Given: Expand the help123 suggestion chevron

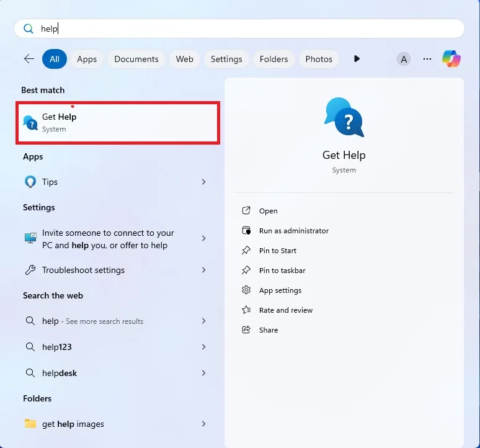Looking at the screenshot, I should pyautogui.click(x=203, y=347).
